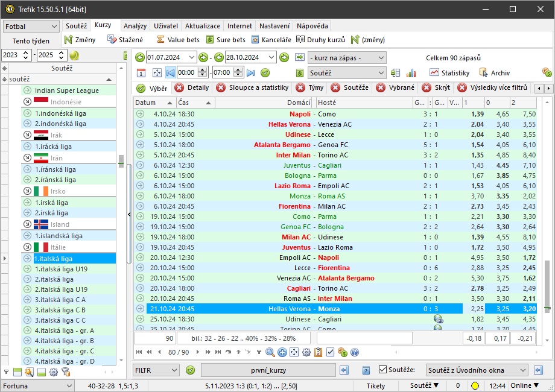Open the end date 28.10.2024 dropdown
This screenshot has width=555, height=392.
pos(271,57)
